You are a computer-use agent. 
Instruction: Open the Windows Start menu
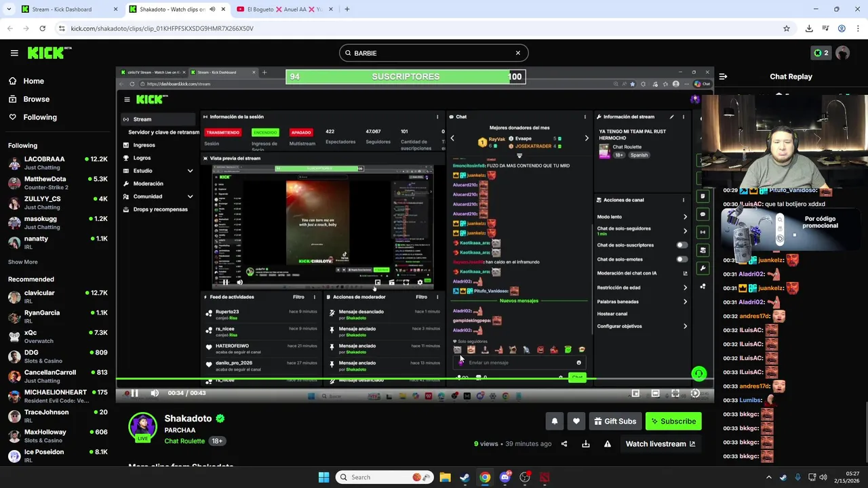pyautogui.click(x=323, y=477)
